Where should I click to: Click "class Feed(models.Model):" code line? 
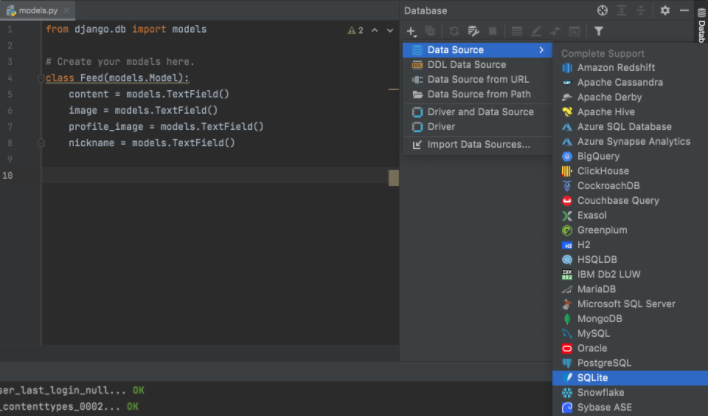coord(117,78)
